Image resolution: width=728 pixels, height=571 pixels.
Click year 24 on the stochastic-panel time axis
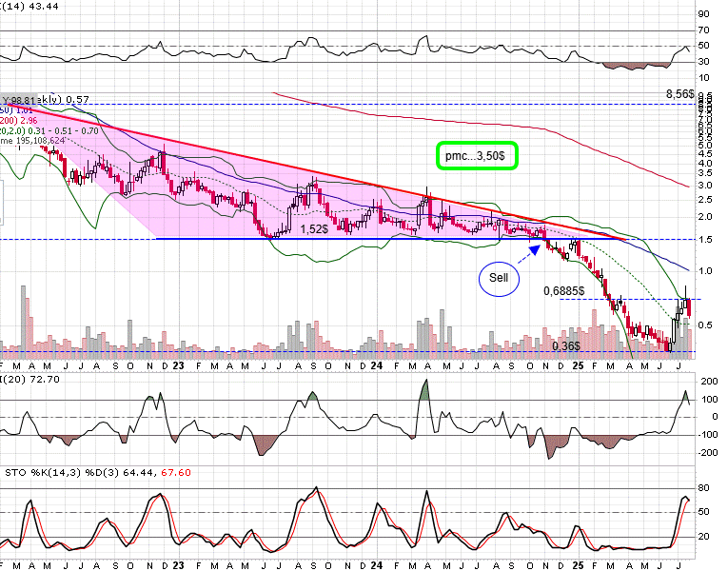(377, 565)
